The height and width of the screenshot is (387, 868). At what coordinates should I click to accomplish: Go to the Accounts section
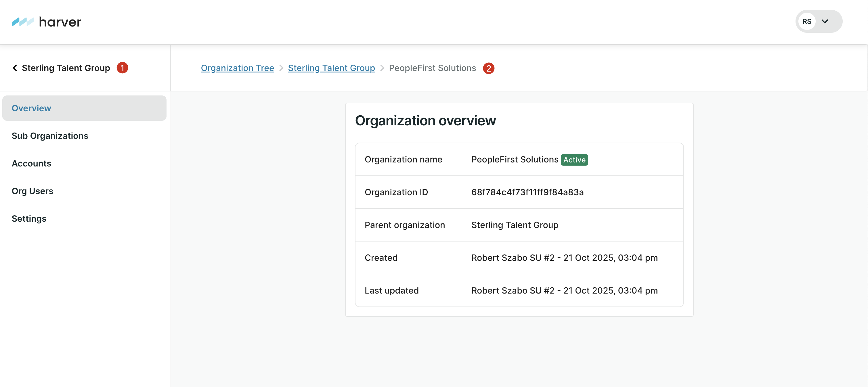pyautogui.click(x=31, y=163)
